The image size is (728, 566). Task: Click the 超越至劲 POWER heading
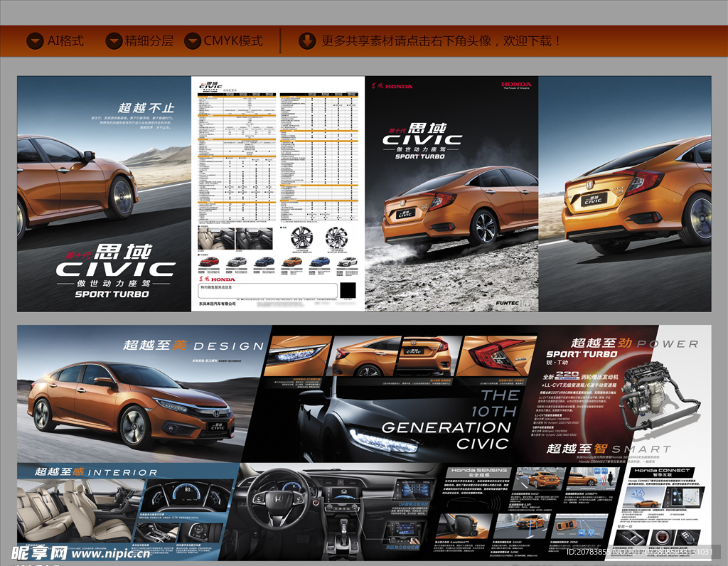point(635,343)
